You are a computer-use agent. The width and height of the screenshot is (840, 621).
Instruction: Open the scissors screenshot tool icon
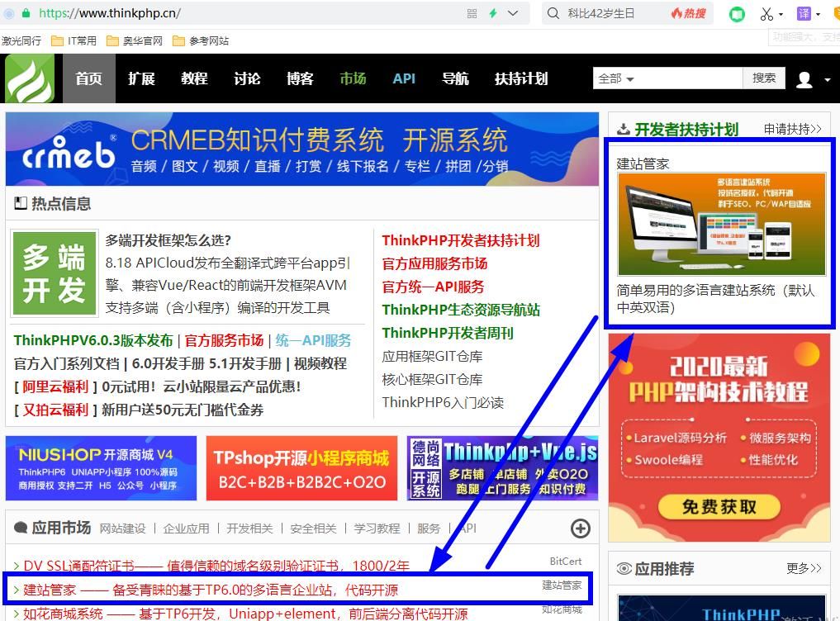[766, 14]
